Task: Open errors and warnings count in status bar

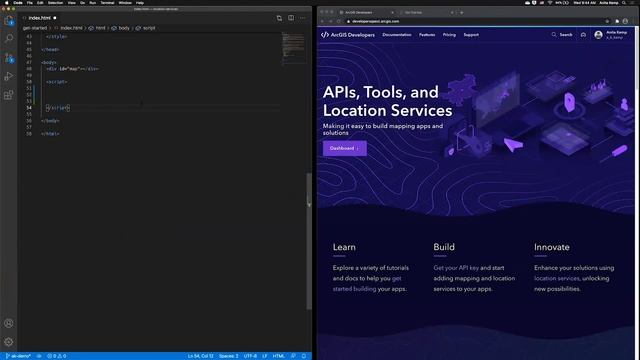Action: [x=57, y=356]
